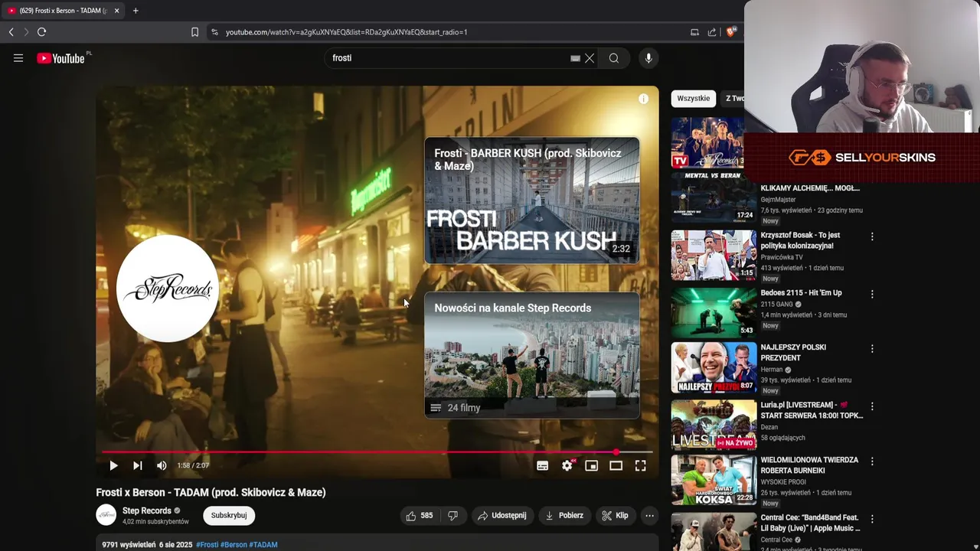Open the Luria.pl LIVESTREAM video
The image size is (980, 551).
pos(812,410)
